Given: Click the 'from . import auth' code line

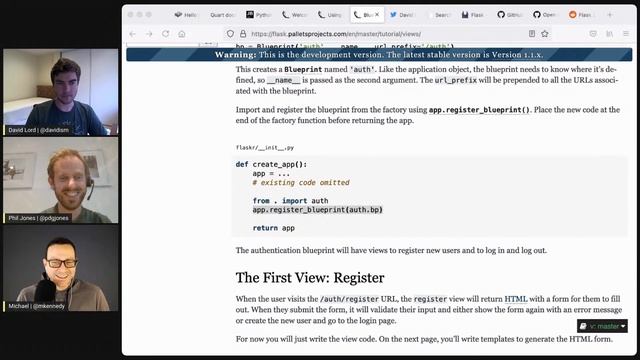Looking at the screenshot, I should pos(290,201).
